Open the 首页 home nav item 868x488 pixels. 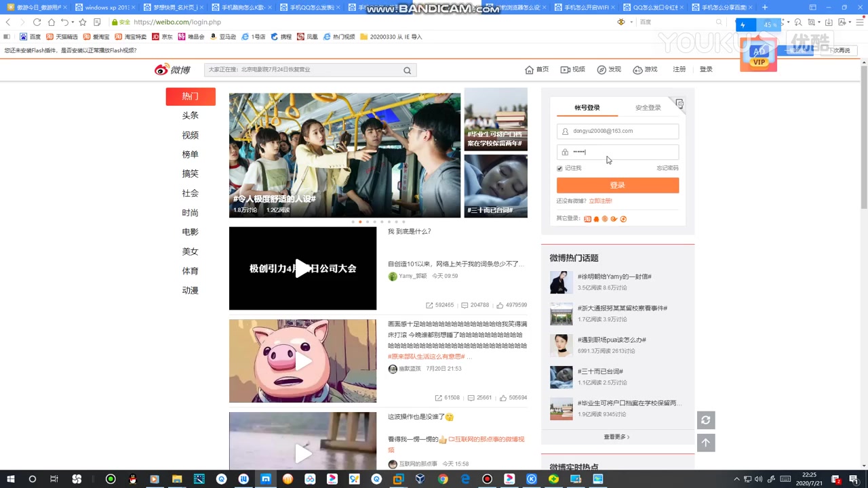(x=536, y=69)
